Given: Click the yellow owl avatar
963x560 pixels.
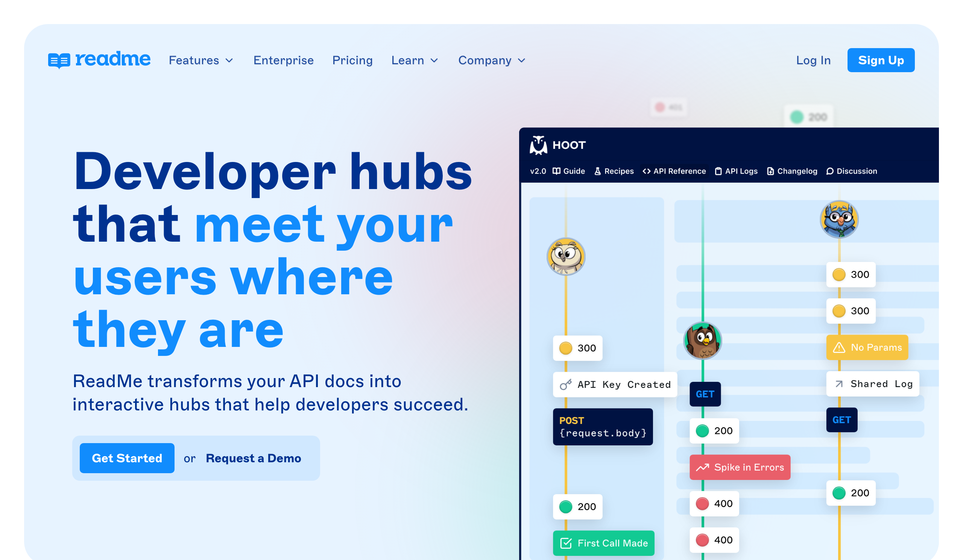Looking at the screenshot, I should coord(565,256).
